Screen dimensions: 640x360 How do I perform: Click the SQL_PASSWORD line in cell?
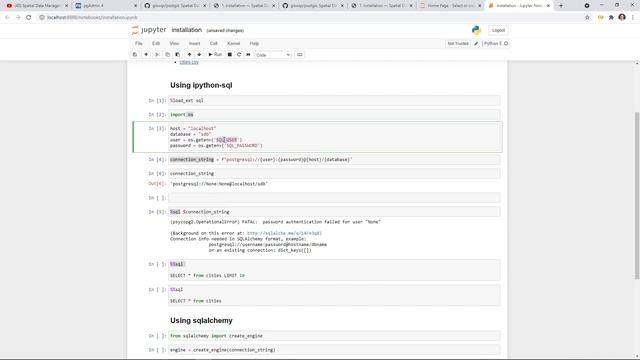[x=216, y=146]
